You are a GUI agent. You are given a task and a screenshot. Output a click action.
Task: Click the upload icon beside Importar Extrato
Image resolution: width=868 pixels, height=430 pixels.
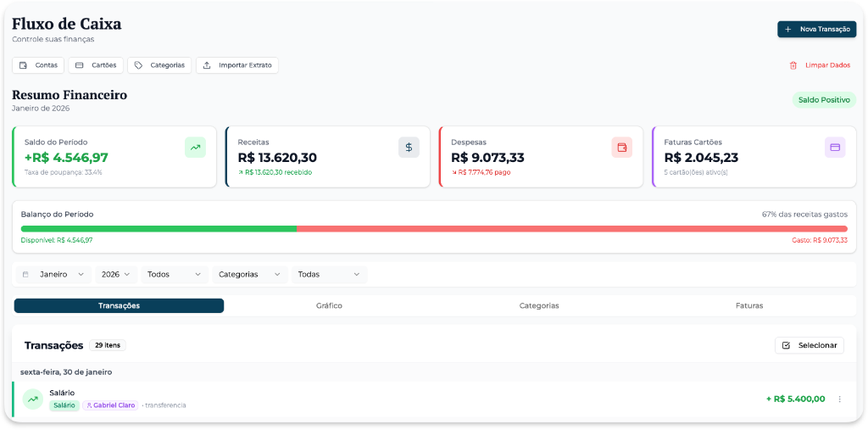click(207, 65)
